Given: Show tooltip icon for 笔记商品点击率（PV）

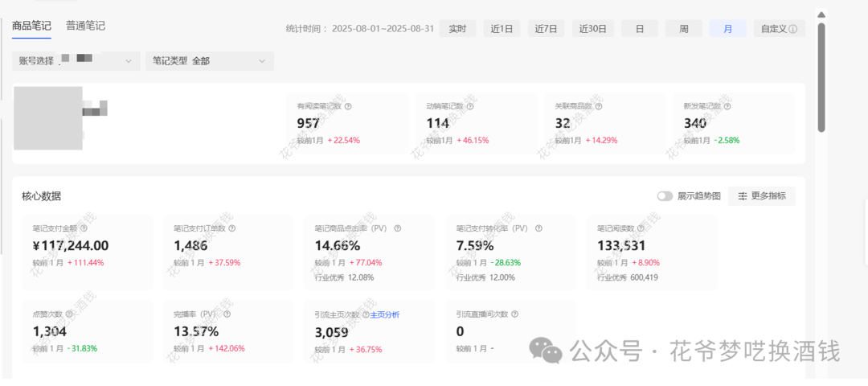Looking at the screenshot, I should pyautogui.click(x=398, y=228).
